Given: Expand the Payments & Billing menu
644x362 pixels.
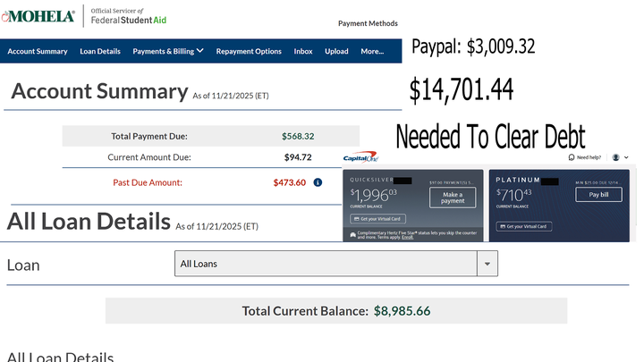Looking at the screenshot, I should tap(168, 51).
